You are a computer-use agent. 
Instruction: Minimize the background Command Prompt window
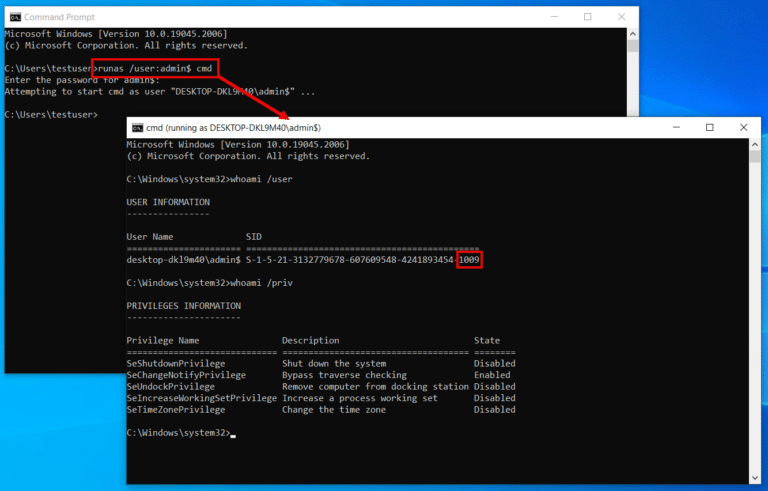pyautogui.click(x=554, y=17)
